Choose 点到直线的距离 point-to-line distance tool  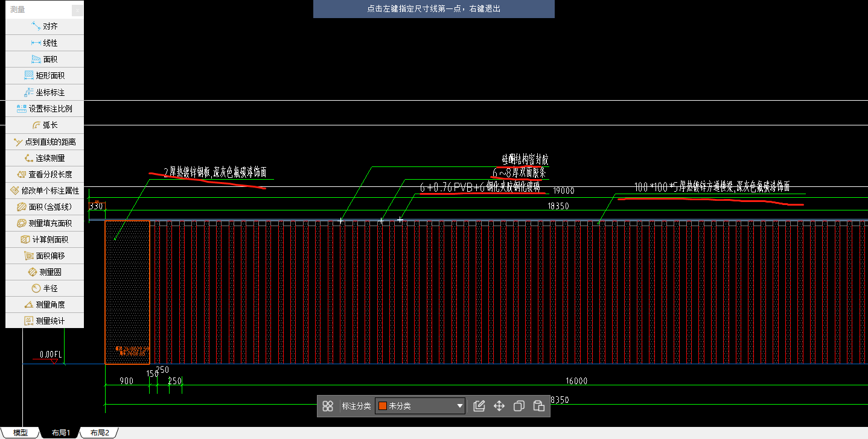(44, 142)
